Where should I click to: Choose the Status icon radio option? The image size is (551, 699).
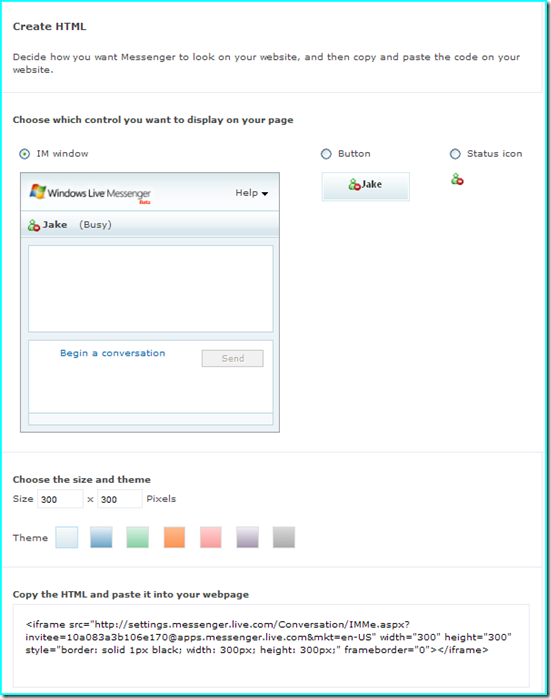click(x=455, y=154)
